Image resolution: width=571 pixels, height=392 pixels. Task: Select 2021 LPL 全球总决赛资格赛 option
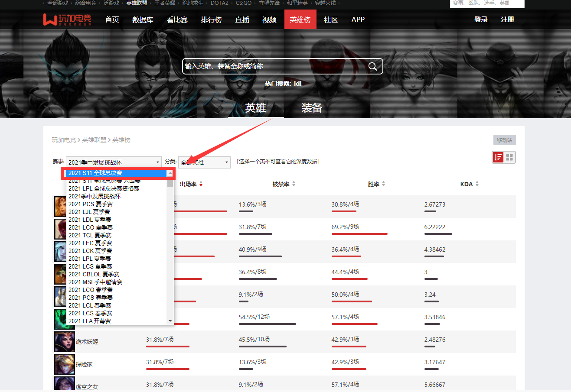[117, 188]
